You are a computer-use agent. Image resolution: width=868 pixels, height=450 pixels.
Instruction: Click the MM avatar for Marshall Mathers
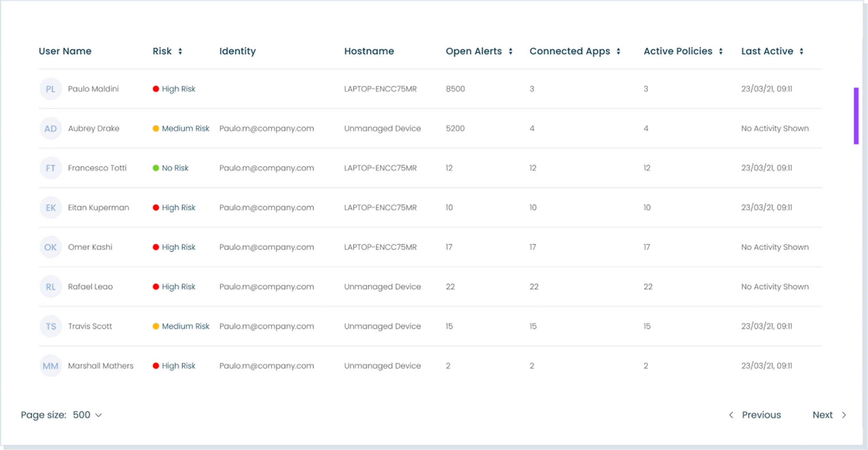51,366
